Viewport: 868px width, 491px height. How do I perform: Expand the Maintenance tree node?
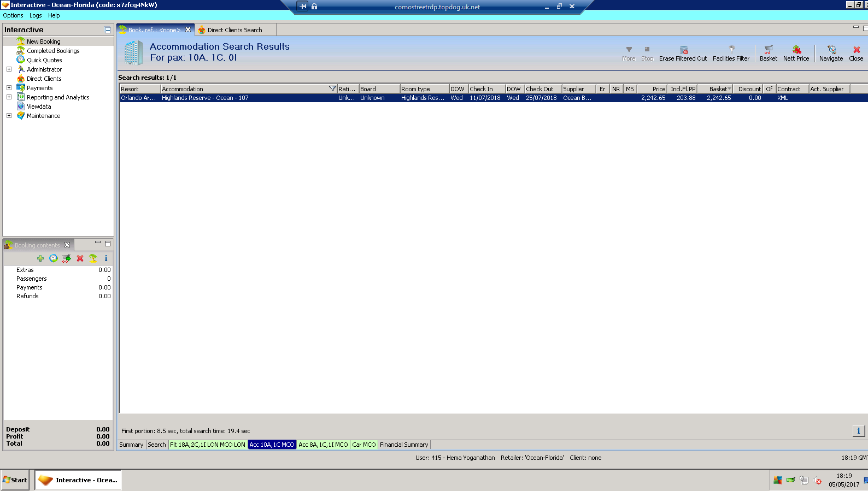9,116
